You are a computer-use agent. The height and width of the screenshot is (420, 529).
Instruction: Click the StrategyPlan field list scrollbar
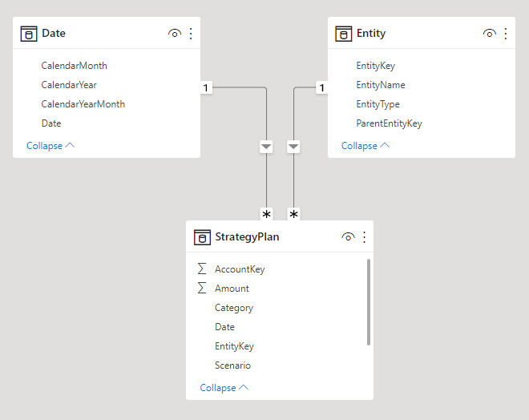click(x=368, y=301)
